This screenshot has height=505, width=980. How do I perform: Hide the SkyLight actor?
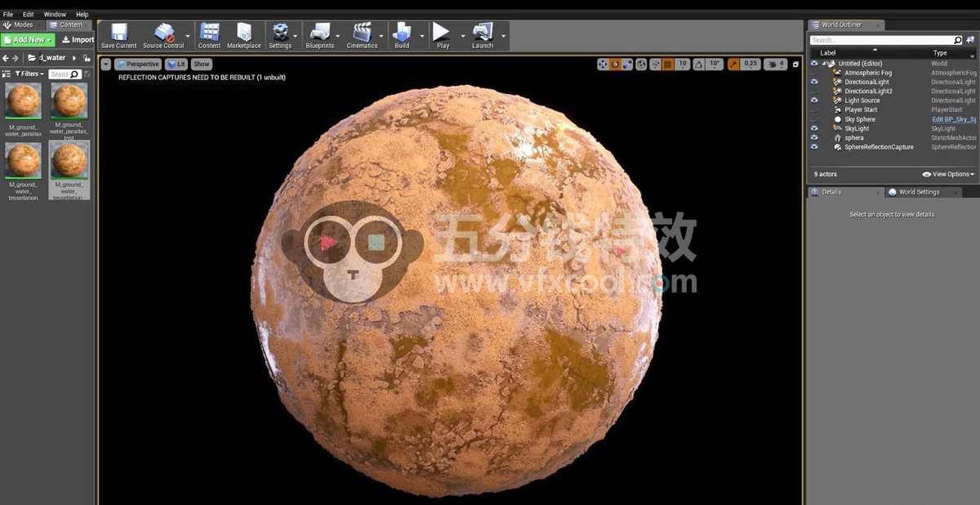click(x=814, y=128)
